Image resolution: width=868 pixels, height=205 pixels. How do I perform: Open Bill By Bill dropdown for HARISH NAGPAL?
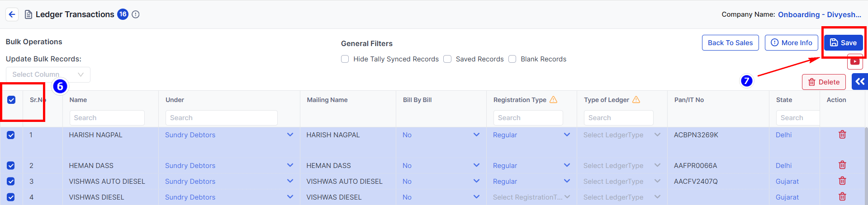tap(441, 135)
